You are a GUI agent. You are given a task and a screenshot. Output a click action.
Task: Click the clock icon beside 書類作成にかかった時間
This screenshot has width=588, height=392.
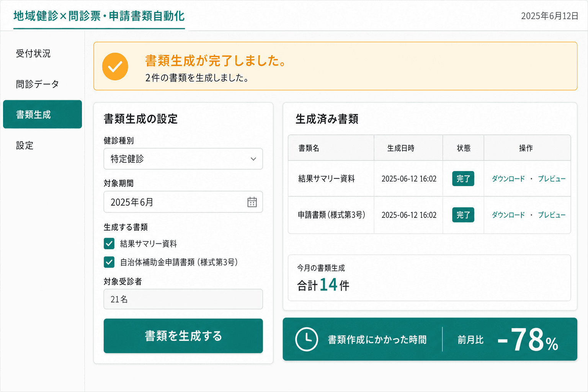click(307, 339)
